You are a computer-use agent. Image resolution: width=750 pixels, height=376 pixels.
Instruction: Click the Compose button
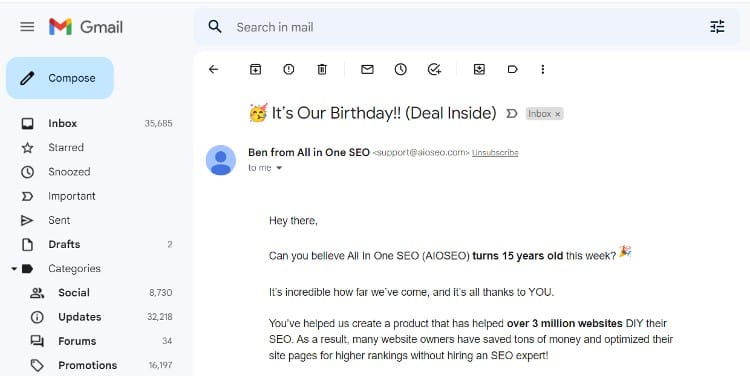(60, 78)
